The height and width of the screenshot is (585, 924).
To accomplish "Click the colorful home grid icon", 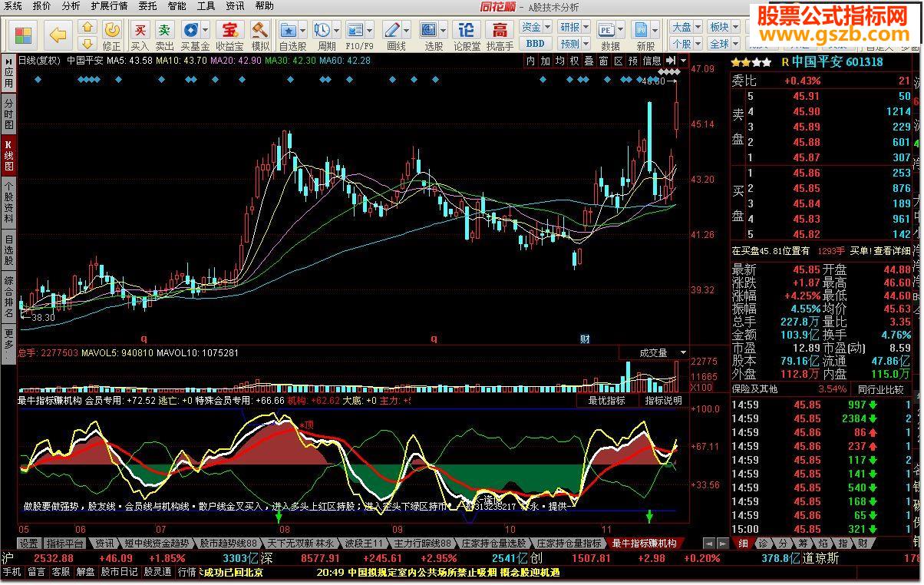I will click(x=25, y=35).
